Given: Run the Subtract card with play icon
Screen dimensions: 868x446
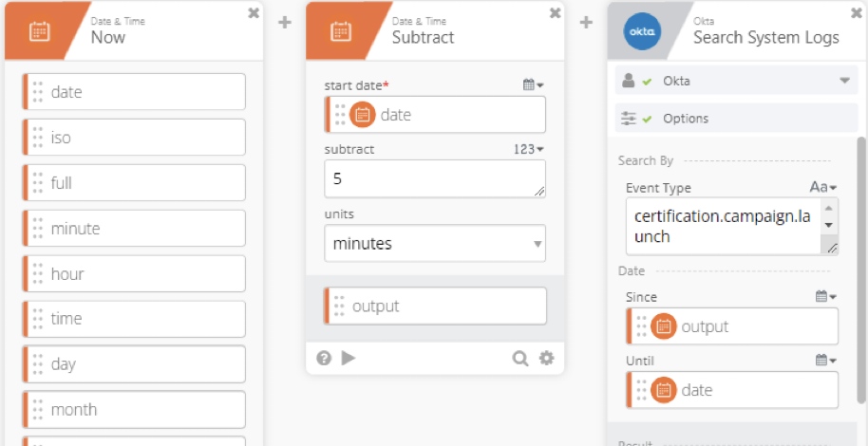Looking at the screenshot, I should pyautogui.click(x=349, y=358).
